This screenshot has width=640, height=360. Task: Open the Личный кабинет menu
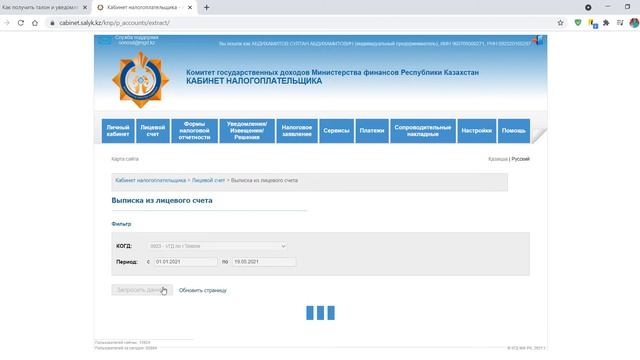click(118, 131)
